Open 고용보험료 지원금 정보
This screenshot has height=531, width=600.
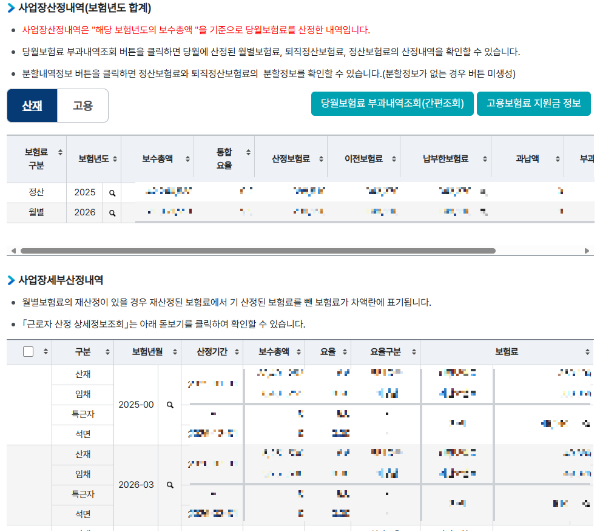[534, 103]
